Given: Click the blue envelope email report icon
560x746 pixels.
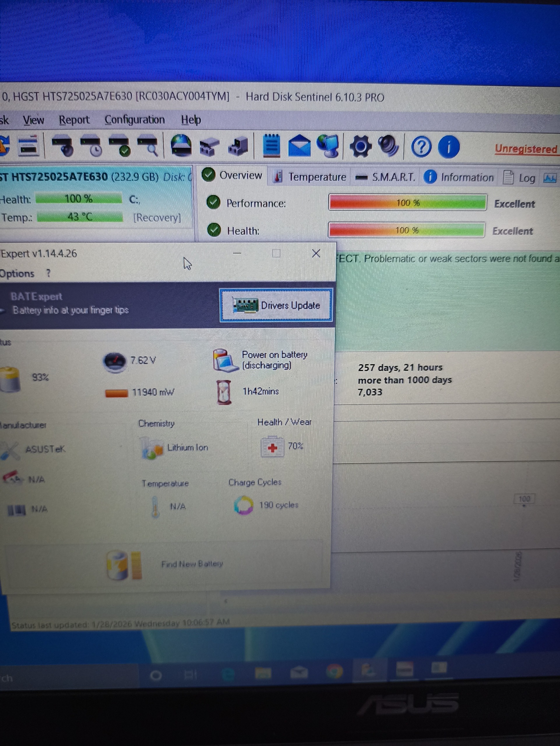Looking at the screenshot, I should 299,146.
